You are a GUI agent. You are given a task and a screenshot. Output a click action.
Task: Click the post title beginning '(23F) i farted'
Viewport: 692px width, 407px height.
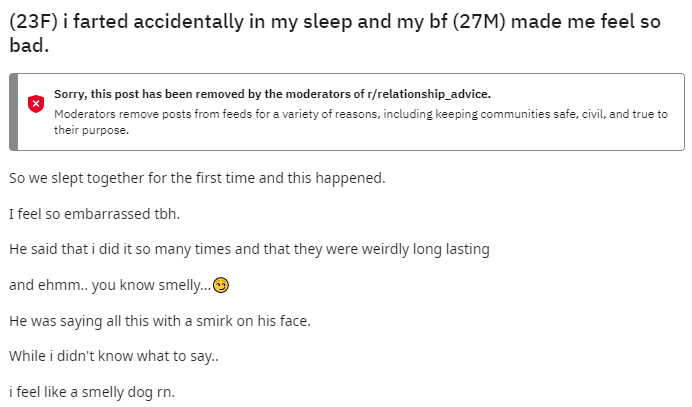coord(335,33)
